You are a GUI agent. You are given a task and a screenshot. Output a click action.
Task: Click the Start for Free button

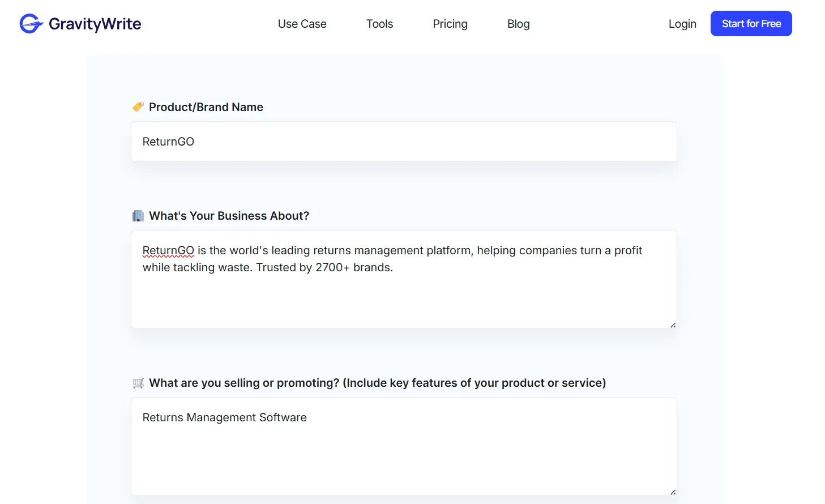coord(751,24)
